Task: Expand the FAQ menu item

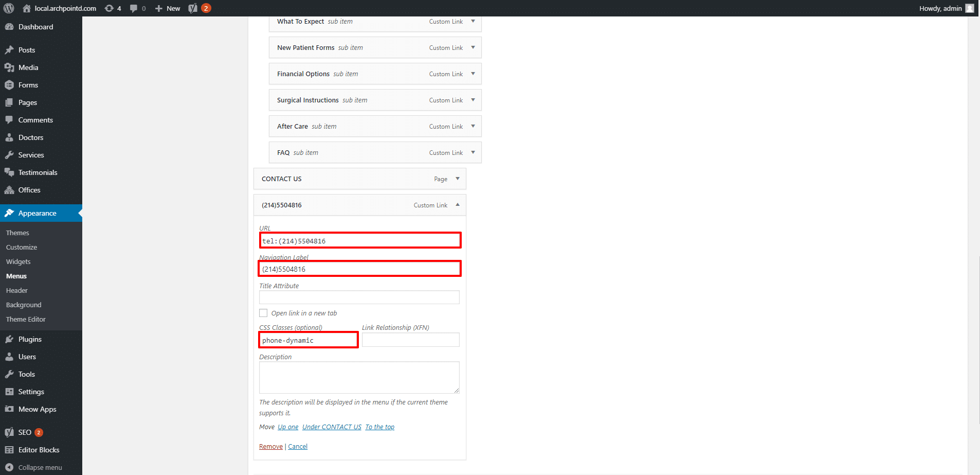Action: (473, 152)
